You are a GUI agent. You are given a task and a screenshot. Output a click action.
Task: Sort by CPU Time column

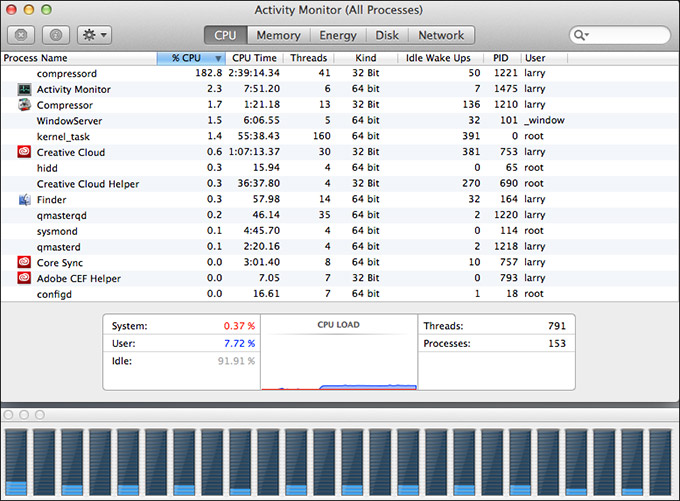click(x=254, y=58)
